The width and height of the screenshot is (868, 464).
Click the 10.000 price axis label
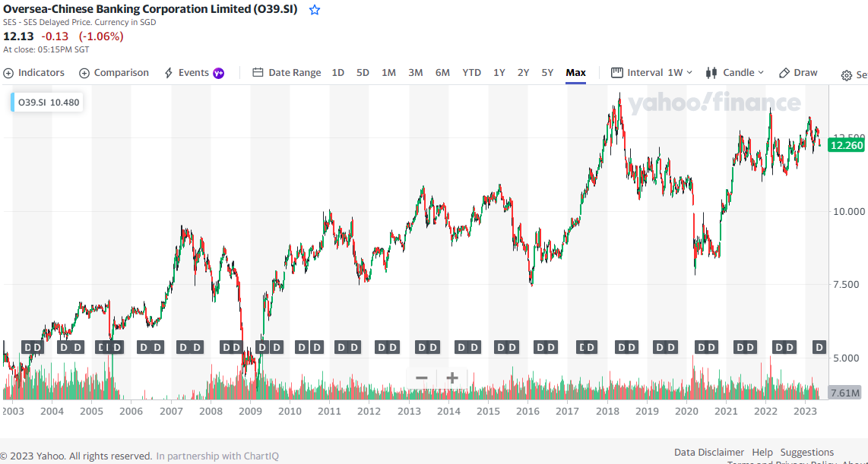point(849,211)
